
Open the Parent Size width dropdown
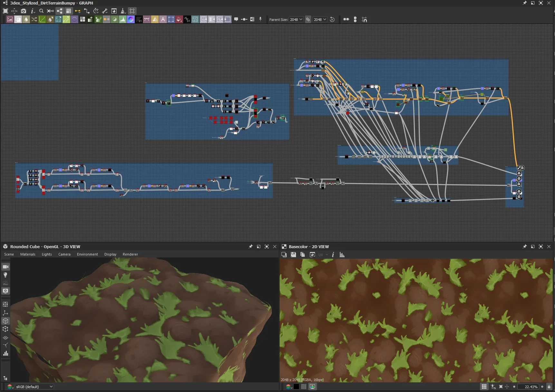tap(296, 20)
